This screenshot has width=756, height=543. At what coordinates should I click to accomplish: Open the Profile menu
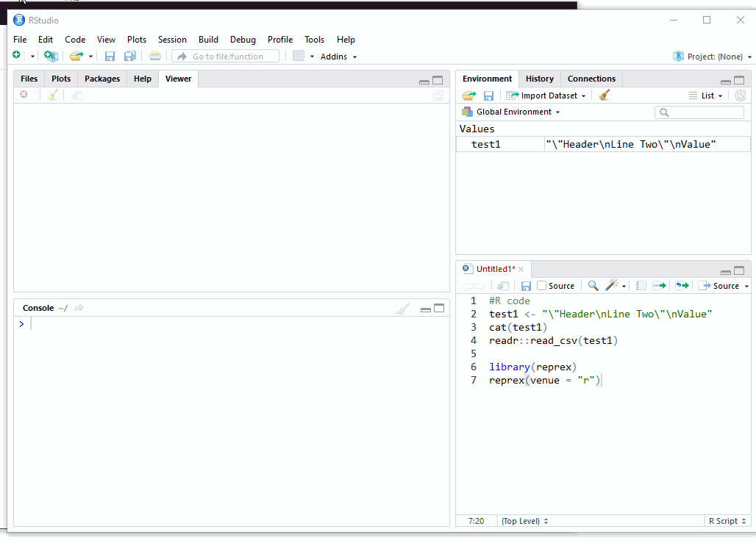click(x=280, y=40)
